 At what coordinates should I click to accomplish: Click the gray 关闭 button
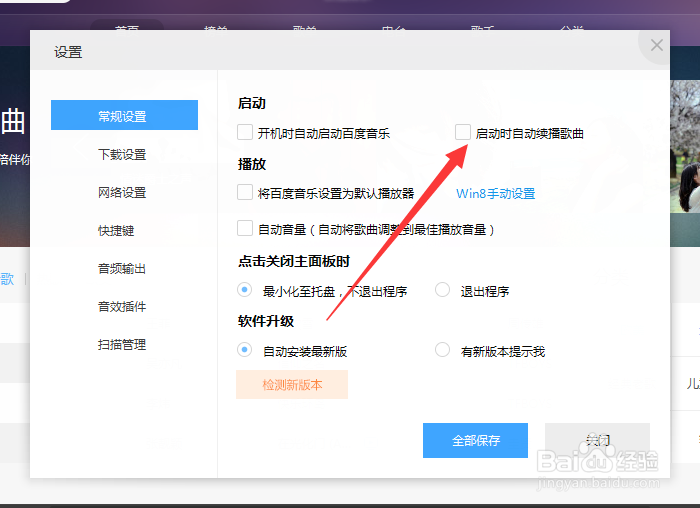[597, 441]
